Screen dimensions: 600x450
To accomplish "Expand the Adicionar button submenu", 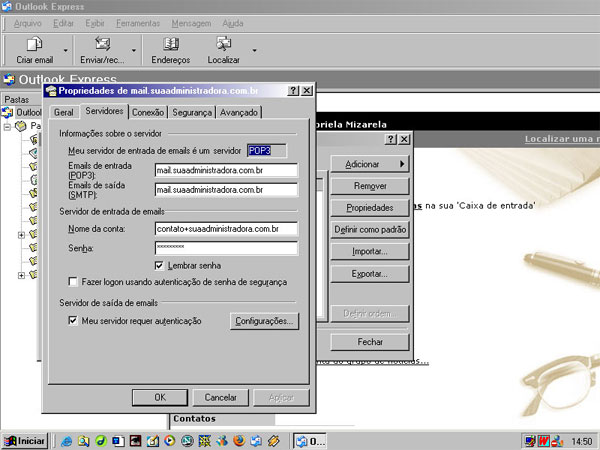I will point(370,163).
